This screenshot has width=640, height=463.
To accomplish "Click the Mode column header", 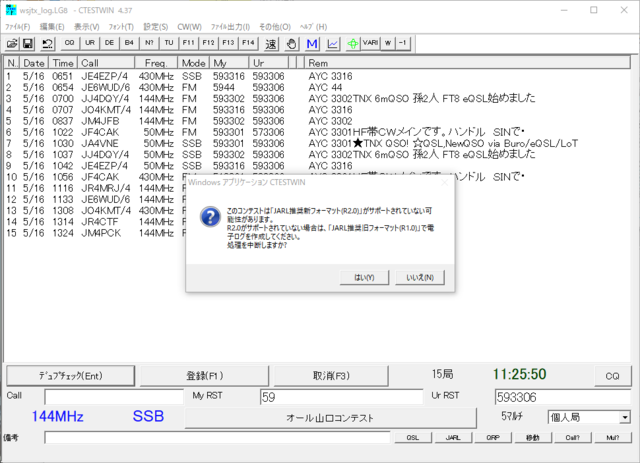I will tap(193, 63).
